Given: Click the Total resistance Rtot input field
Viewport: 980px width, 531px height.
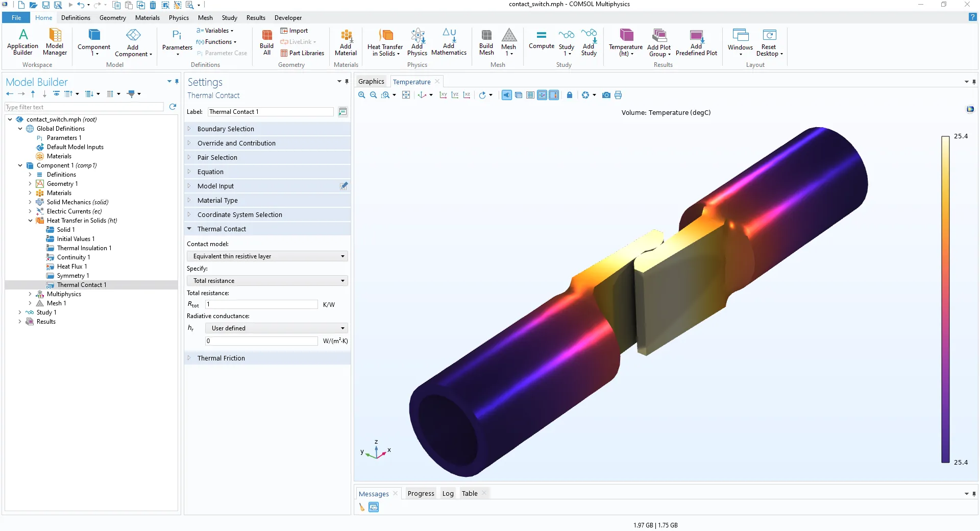Looking at the screenshot, I should (x=261, y=304).
